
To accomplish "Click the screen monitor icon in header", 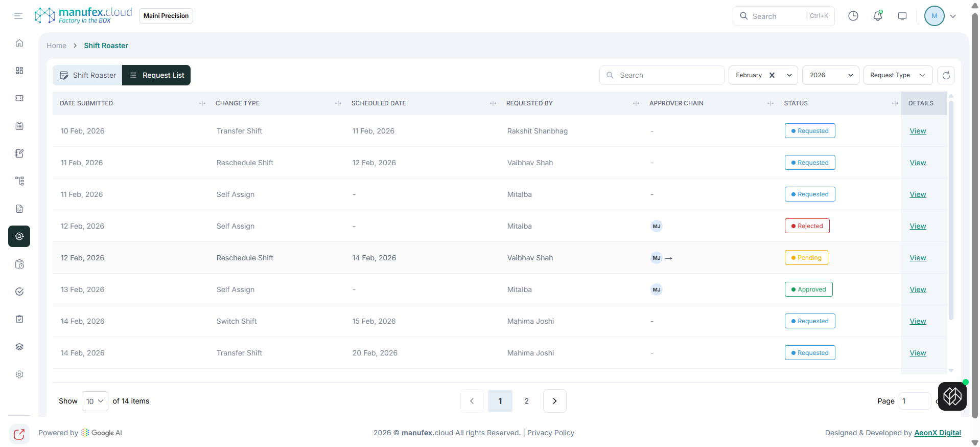I will click(902, 16).
